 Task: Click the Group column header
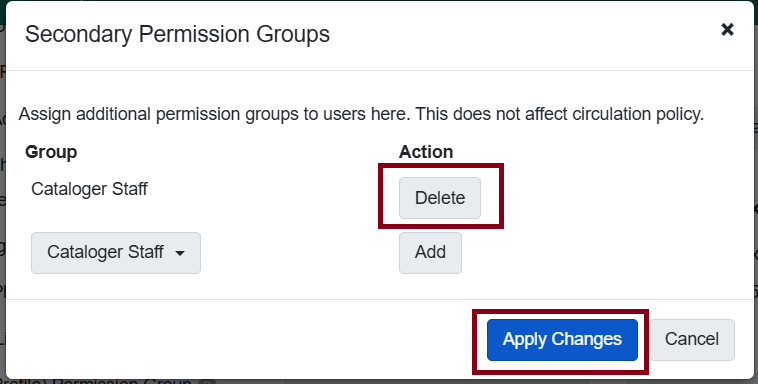click(x=51, y=152)
